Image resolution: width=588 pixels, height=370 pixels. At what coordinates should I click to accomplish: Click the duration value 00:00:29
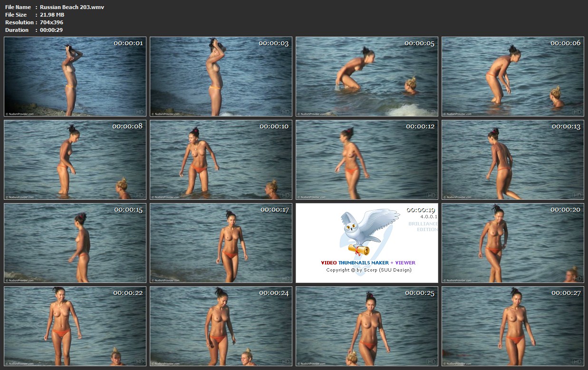pyautogui.click(x=51, y=30)
